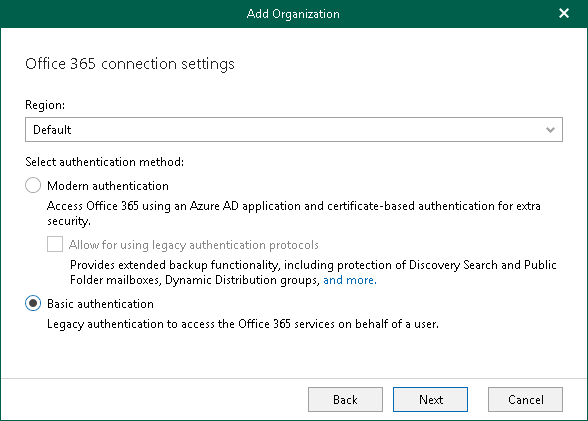The image size is (588, 421).
Task: Click the 'Region:' field label
Action: click(x=45, y=105)
